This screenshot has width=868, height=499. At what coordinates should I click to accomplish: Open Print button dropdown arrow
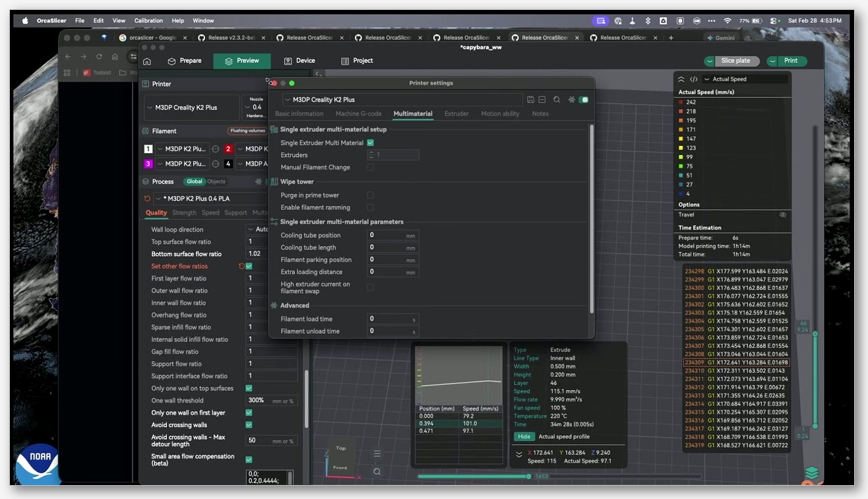[772, 61]
